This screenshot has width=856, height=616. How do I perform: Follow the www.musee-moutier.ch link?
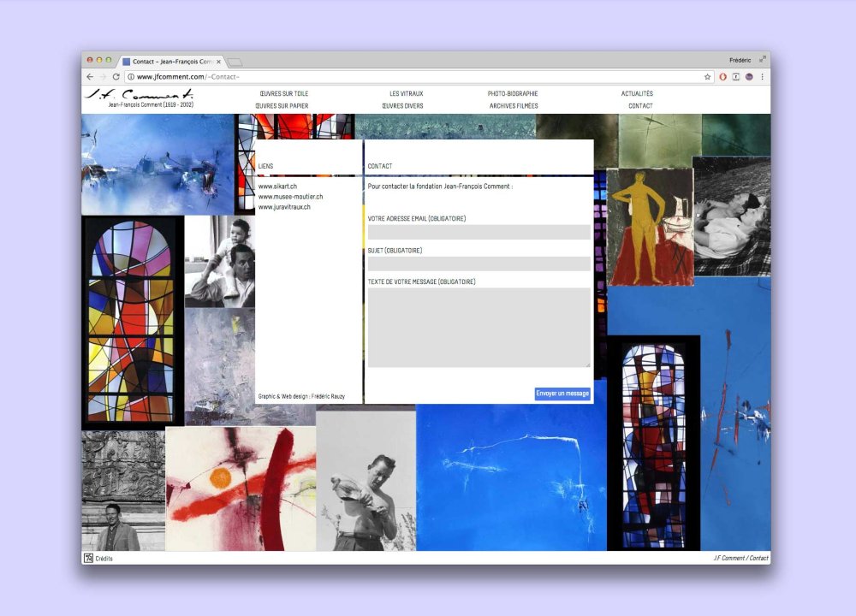[x=290, y=197]
